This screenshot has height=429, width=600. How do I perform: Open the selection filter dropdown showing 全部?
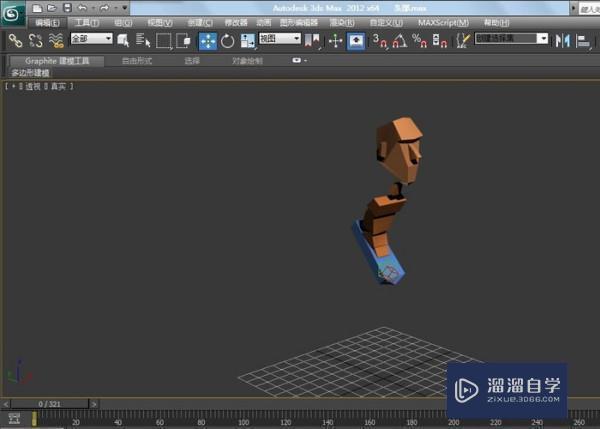tap(90, 39)
